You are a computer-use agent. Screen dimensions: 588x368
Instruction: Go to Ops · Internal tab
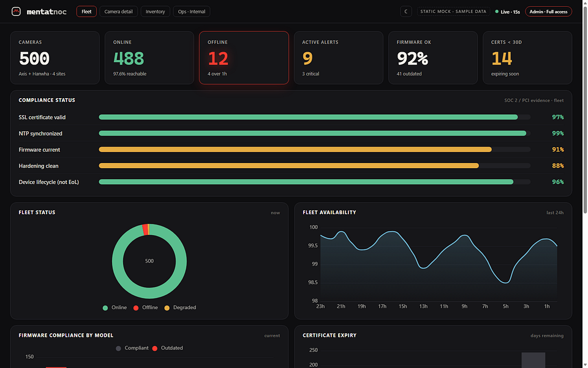(x=192, y=12)
